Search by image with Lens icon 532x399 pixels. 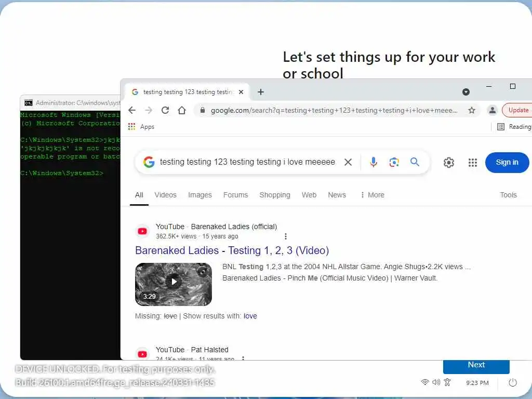click(x=394, y=162)
